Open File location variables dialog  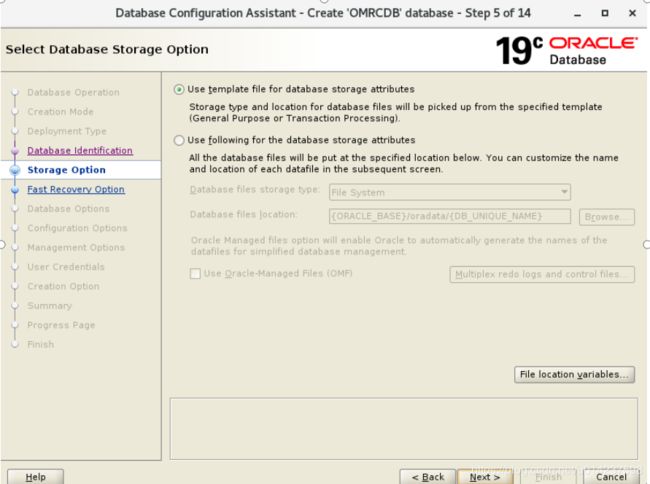click(574, 375)
